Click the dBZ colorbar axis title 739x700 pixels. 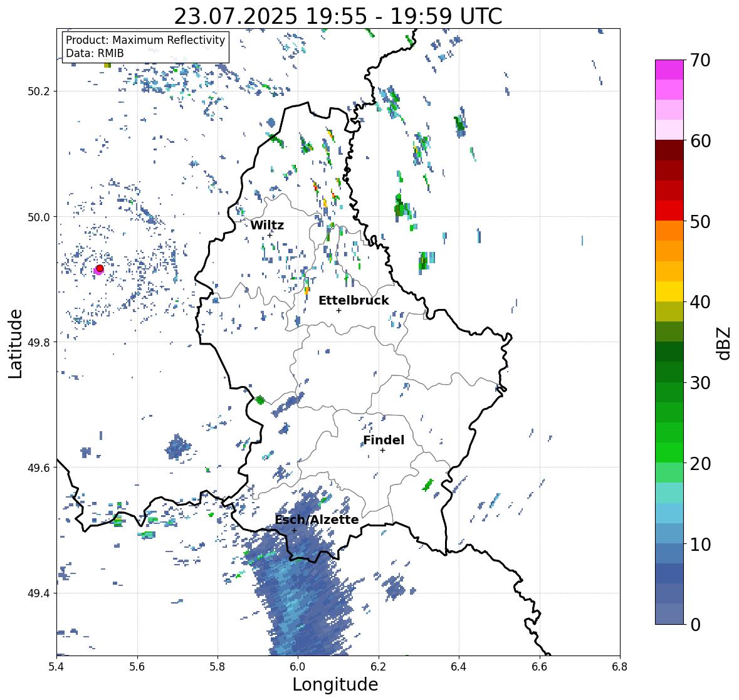(725, 343)
